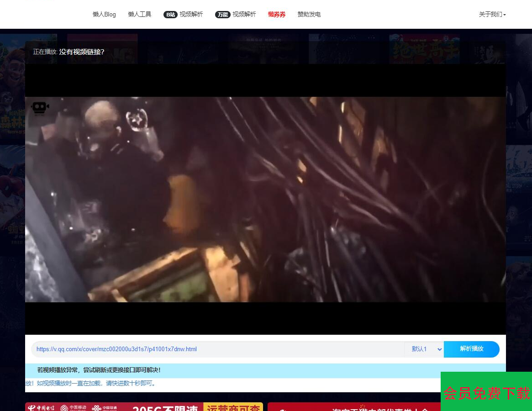This screenshot has height=411, width=532.
Task: Go to the 赞助发电 page
Action: [309, 15]
